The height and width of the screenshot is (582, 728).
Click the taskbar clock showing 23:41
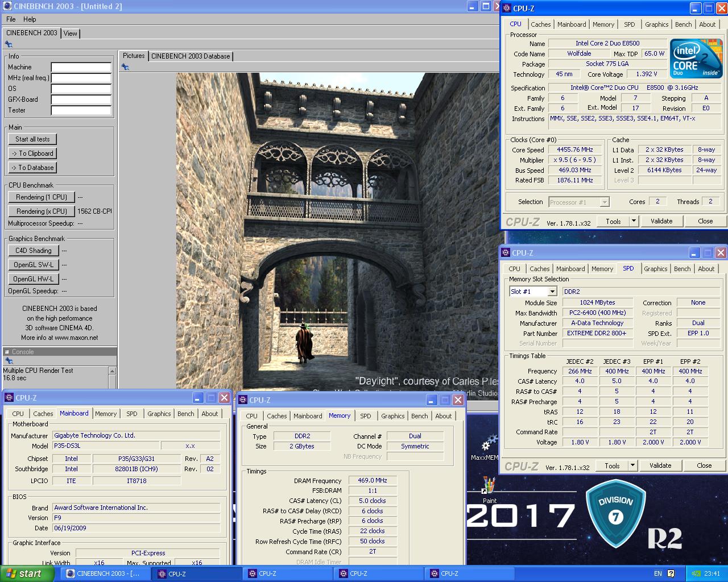pos(712,573)
